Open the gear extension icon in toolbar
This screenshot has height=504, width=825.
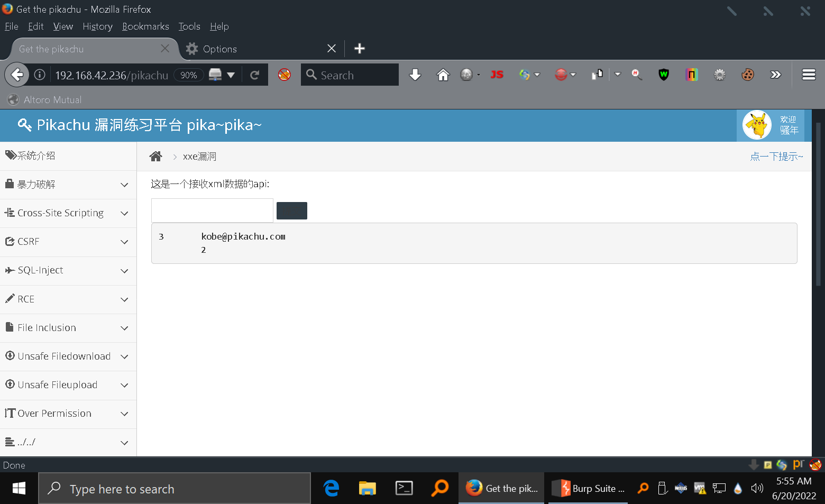(720, 75)
